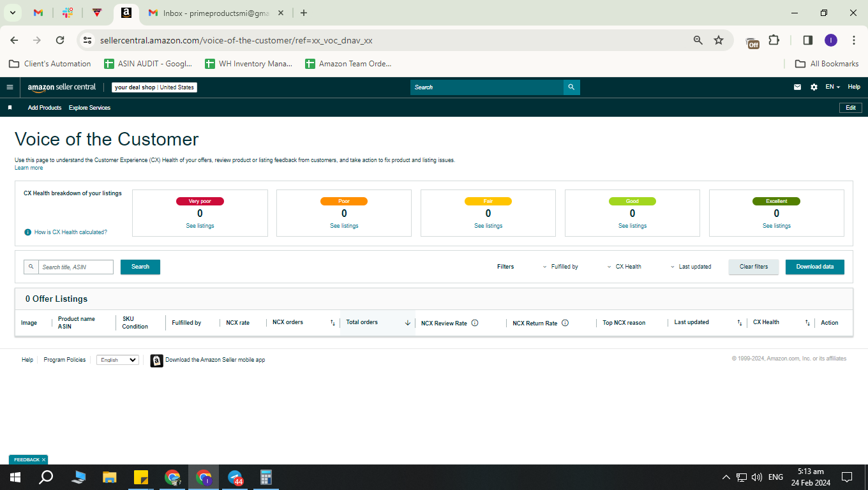The image size is (868, 490).
Task: Click in the Search title, ASIN field
Action: click(76, 267)
